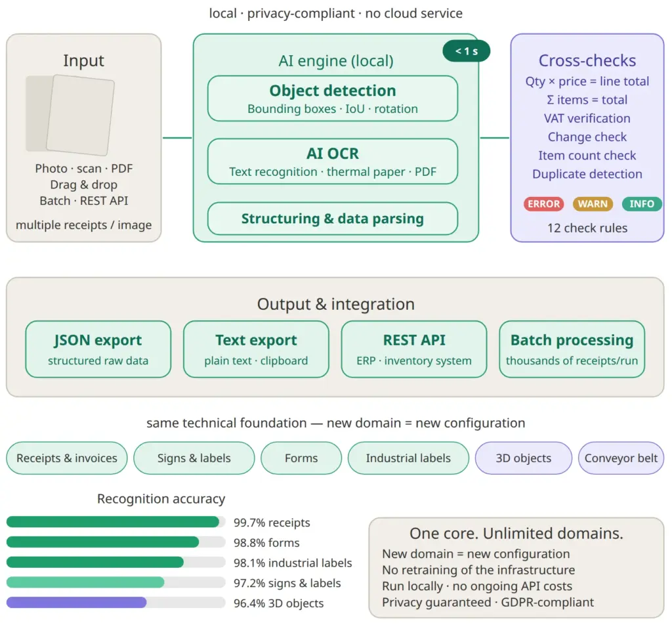Click the 'AI engine (local)' heading
The width and height of the screenshot is (672, 625).
pos(336,61)
